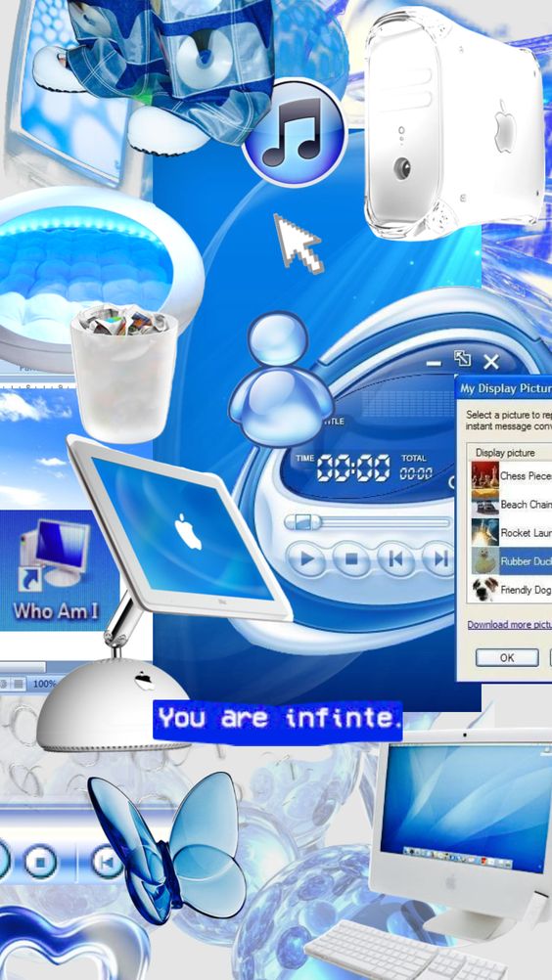Screen dimensions: 552x980
Task: Click the Previous button beside Stop in the silver player
Action: tap(107, 862)
